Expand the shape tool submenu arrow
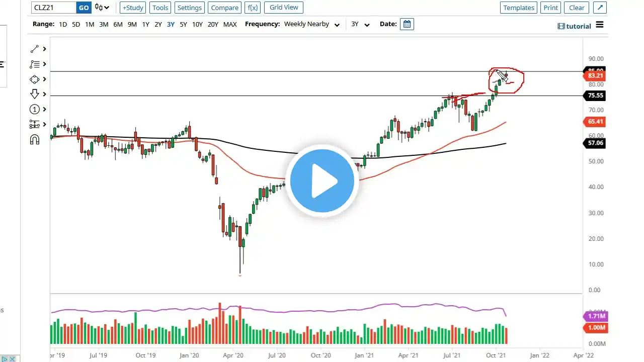 pyautogui.click(x=44, y=79)
